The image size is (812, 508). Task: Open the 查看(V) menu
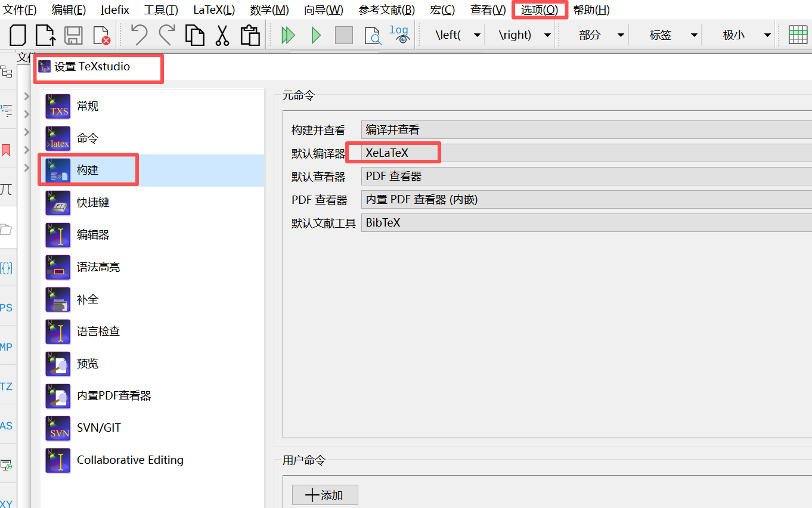[x=488, y=10]
